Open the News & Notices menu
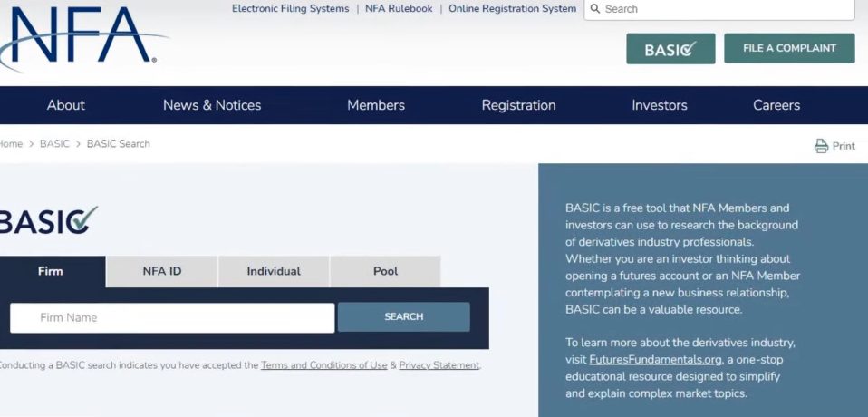This screenshot has width=868, height=417. coord(212,105)
